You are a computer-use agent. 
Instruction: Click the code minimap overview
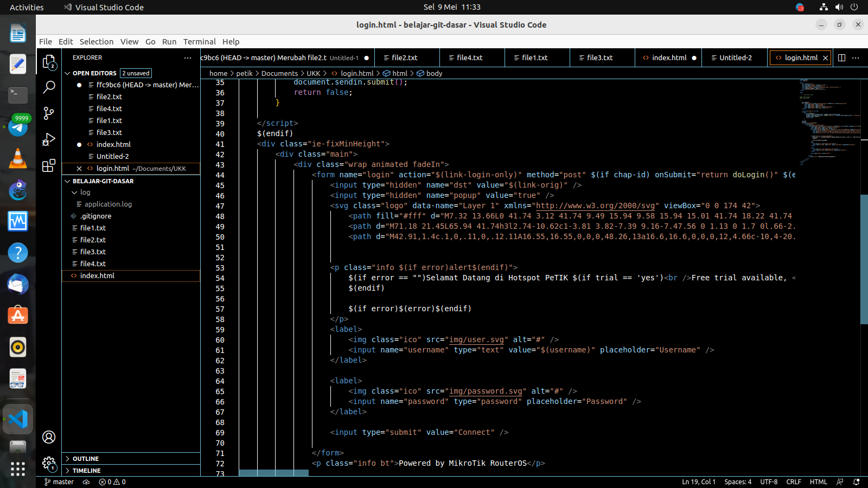point(829,121)
